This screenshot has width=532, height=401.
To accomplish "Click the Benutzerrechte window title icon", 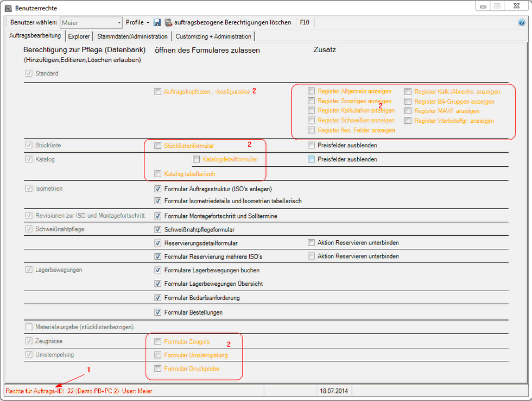I will point(8,8).
